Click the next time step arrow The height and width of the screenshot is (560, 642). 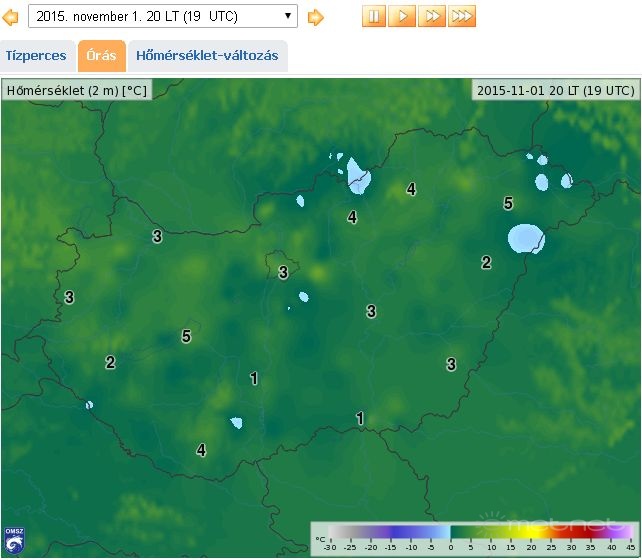click(x=315, y=17)
